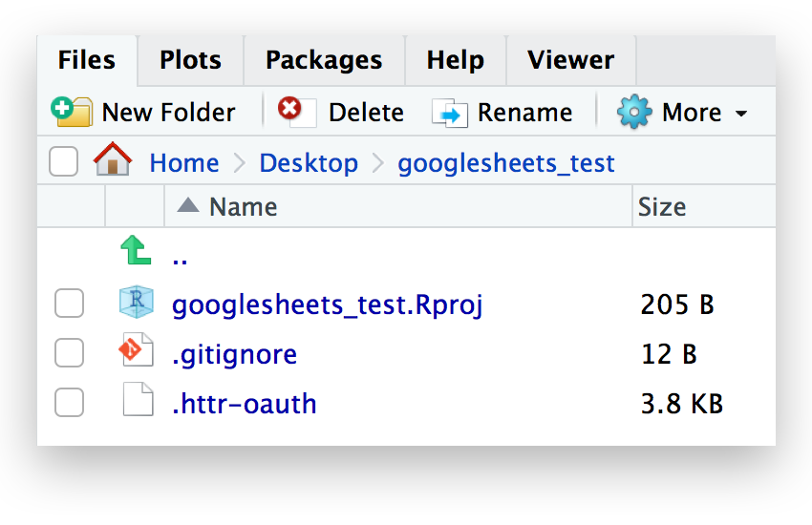
Task: Sort files by the Name column
Action: [x=243, y=206]
